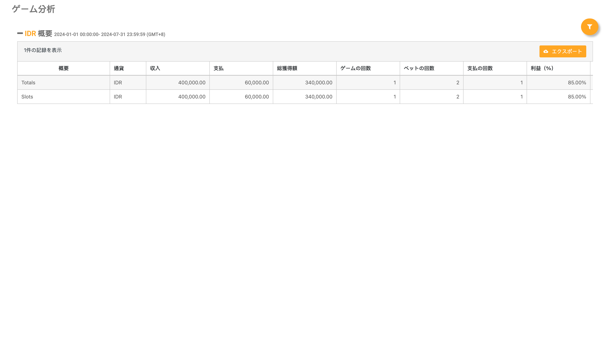Click the Totals 400,000.00 income cell

(192, 82)
